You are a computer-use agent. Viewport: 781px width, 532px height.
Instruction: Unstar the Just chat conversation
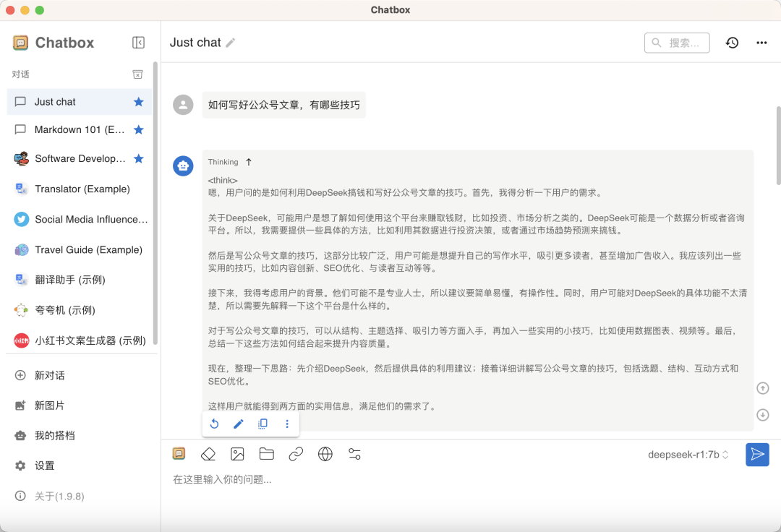[138, 102]
